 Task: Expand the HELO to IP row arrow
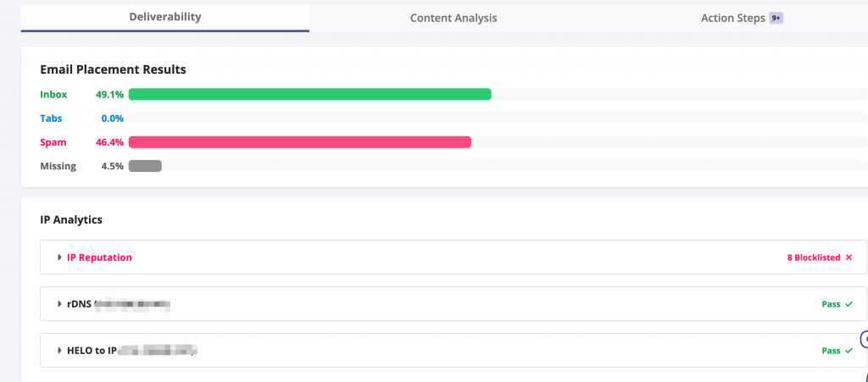click(59, 351)
